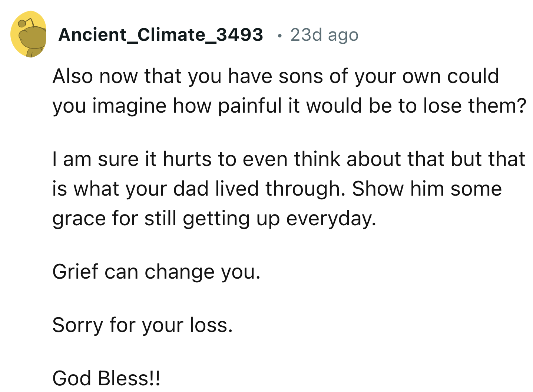
Task: Click the yellow Snoo avatar icon
Action: tap(28, 34)
